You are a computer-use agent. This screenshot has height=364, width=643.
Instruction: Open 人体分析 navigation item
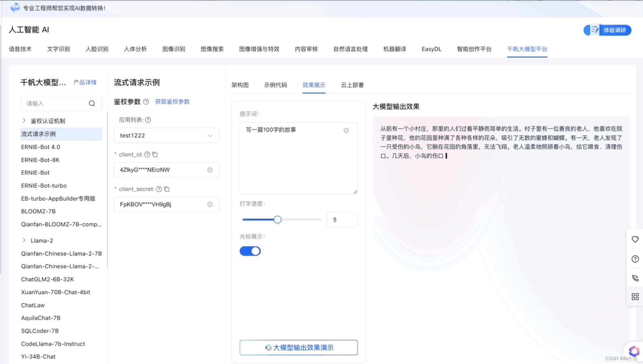[135, 49]
